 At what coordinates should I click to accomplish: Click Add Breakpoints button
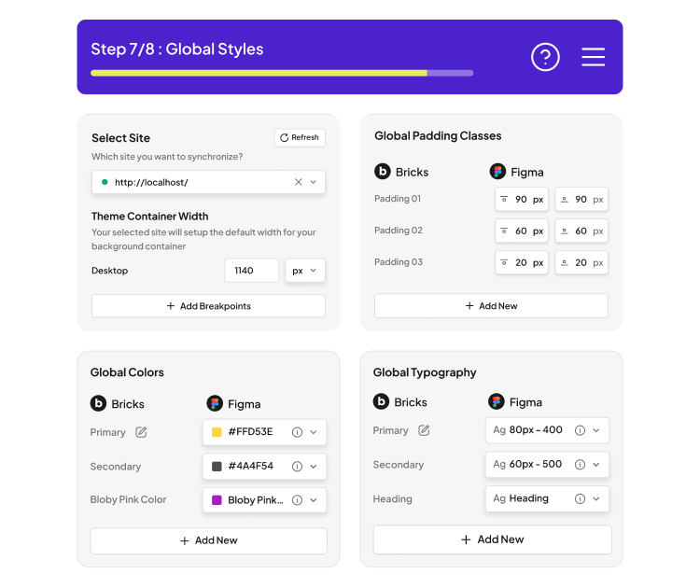point(208,306)
